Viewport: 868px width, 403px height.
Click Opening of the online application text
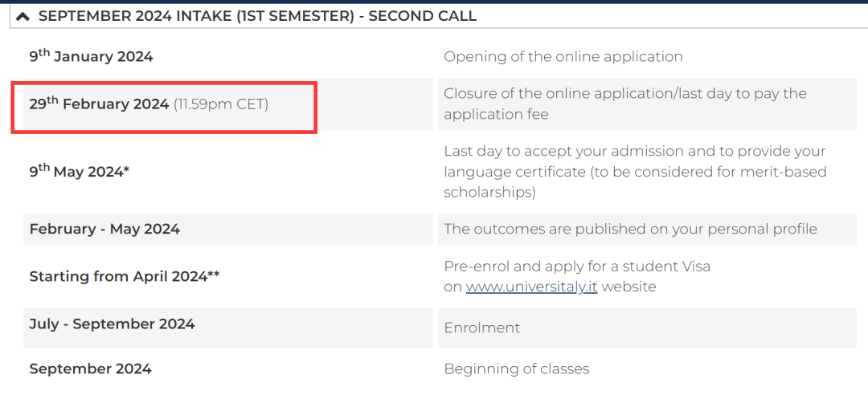[x=563, y=56]
